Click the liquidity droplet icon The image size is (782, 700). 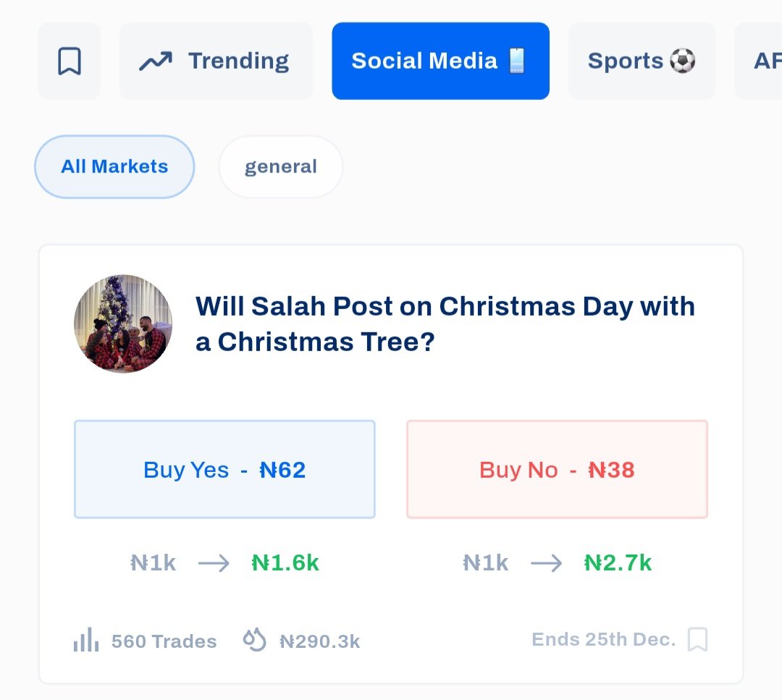[254, 640]
